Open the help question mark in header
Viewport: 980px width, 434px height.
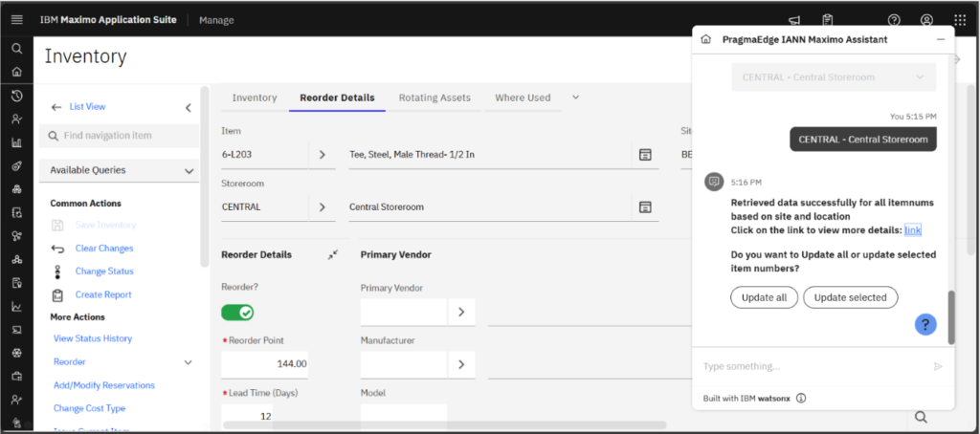coord(895,20)
